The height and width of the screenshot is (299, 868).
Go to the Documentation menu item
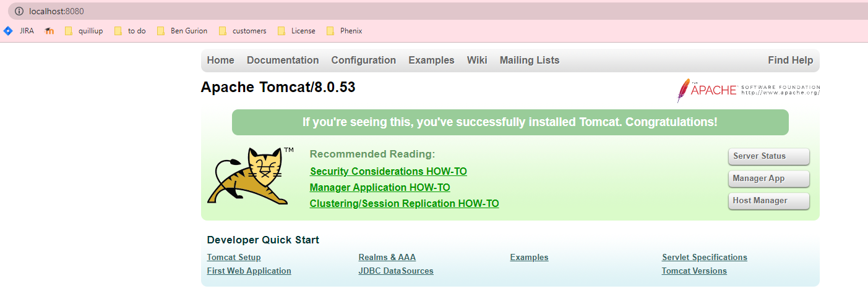tap(283, 60)
